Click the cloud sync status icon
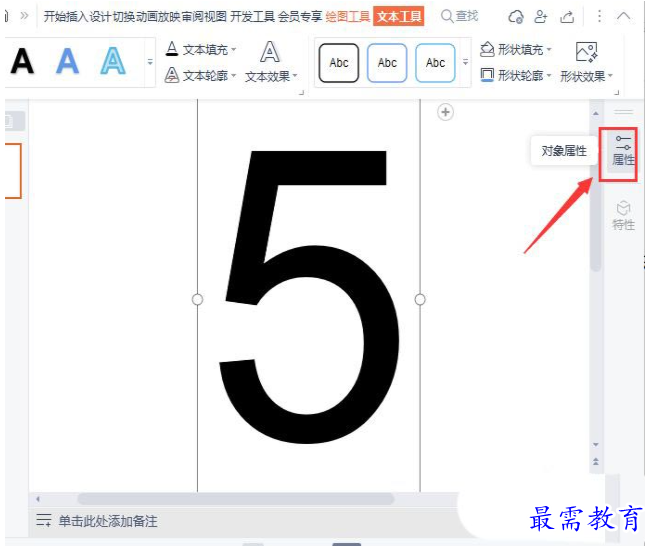Screen dimensions: 651x550 (x=515, y=17)
